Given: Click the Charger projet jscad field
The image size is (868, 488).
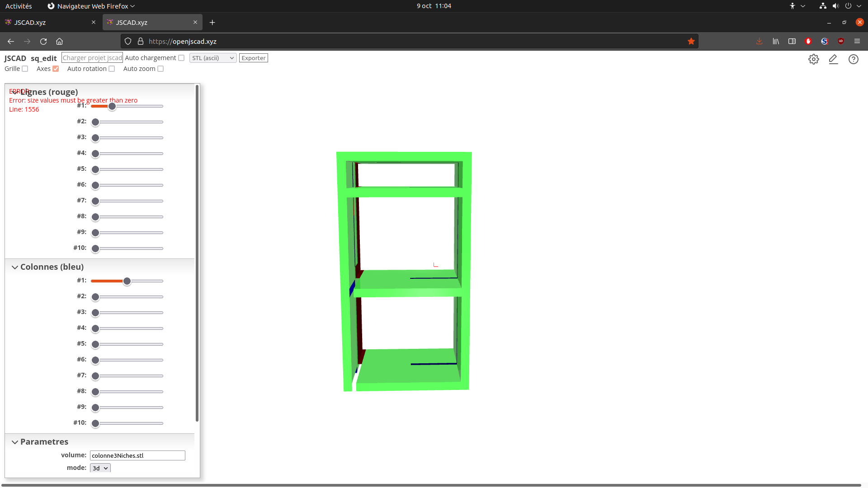Looking at the screenshot, I should (x=92, y=58).
